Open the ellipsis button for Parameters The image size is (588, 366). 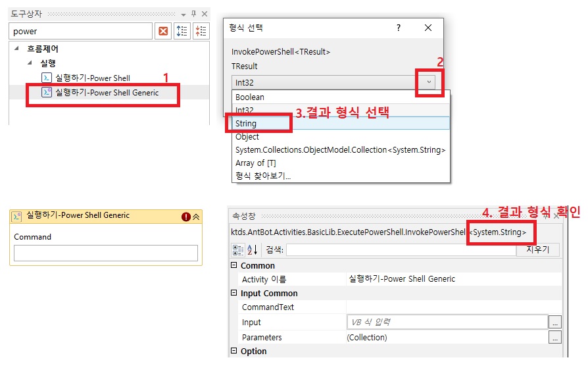pyautogui.click(x=556, y=338)
